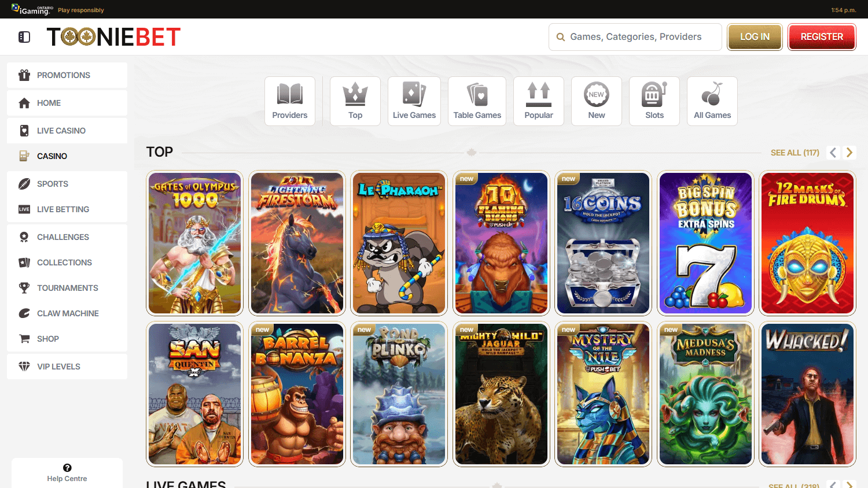Viewport: 868px width, 488px height.
Task: Click SEE ALL (117) link for Top
Action: (795, 153)
